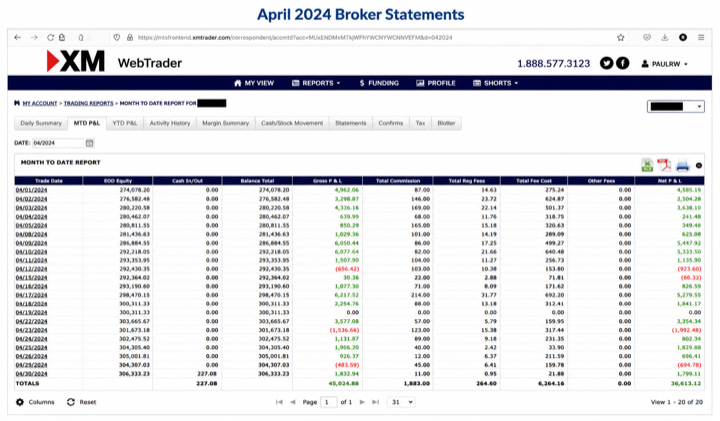Click the page number input box
Image resolution: width=720 pixels, height=421 pixels.
328,402
